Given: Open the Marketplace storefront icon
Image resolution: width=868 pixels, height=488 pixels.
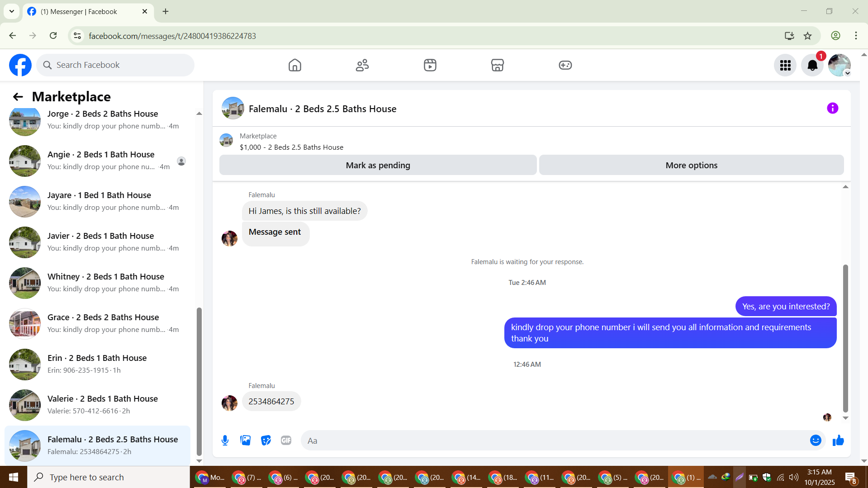Looking at the screenshot, I should (498, 65).
